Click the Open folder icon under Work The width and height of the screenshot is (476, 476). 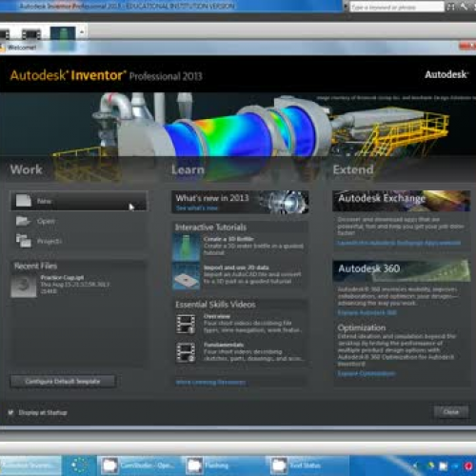[23, 221]
